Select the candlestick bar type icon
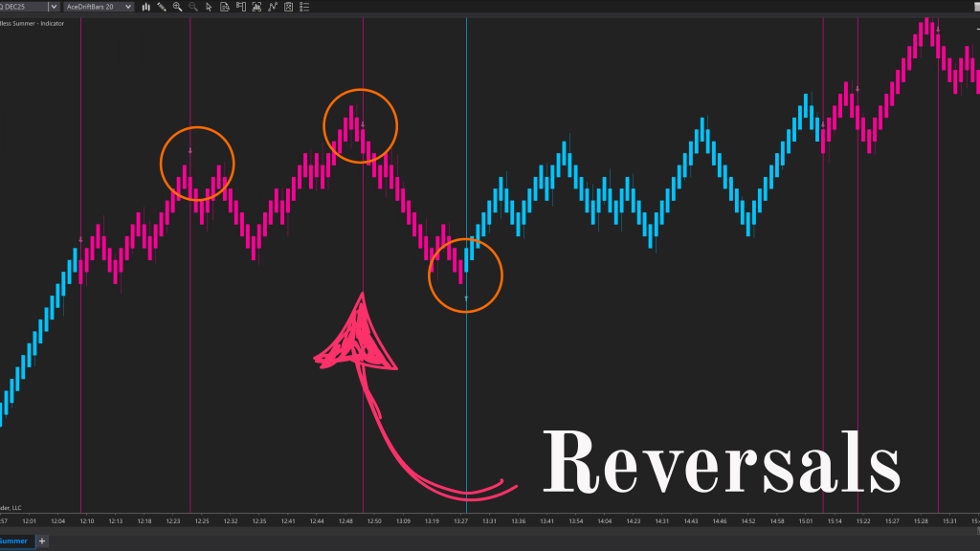 pyautogui.click(x=145, y=7)
